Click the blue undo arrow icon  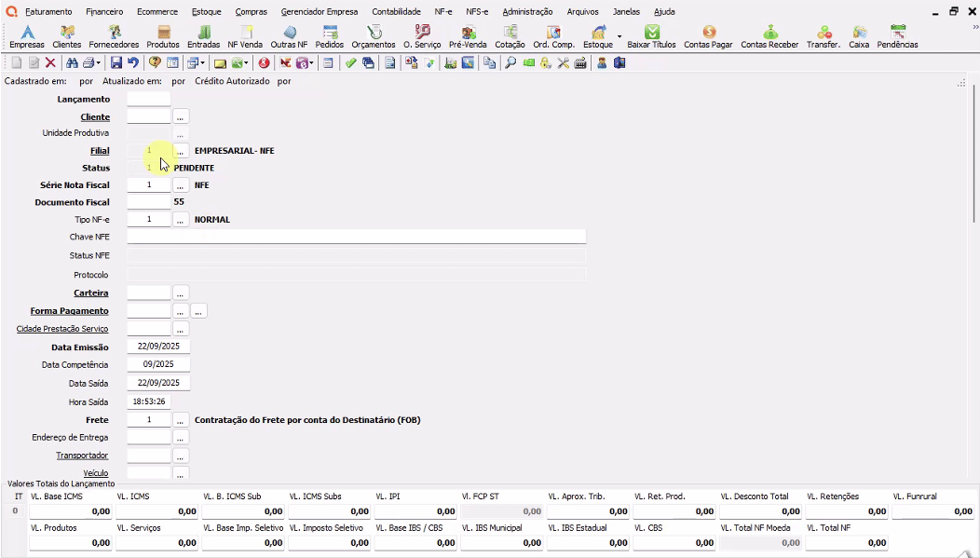pyautogui.click(x=133, y=63)
